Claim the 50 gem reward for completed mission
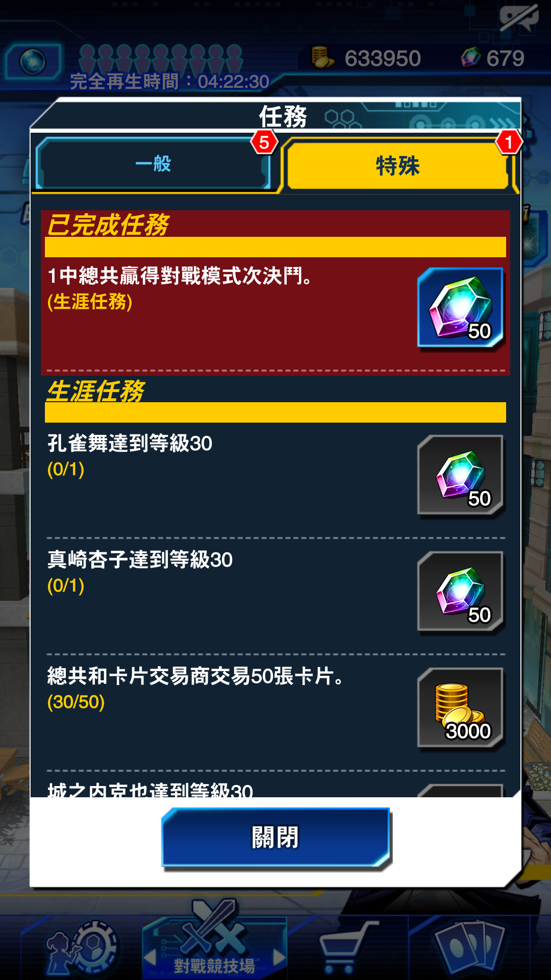The width and height of the screenshot is (551, 980). pos(460,308)
